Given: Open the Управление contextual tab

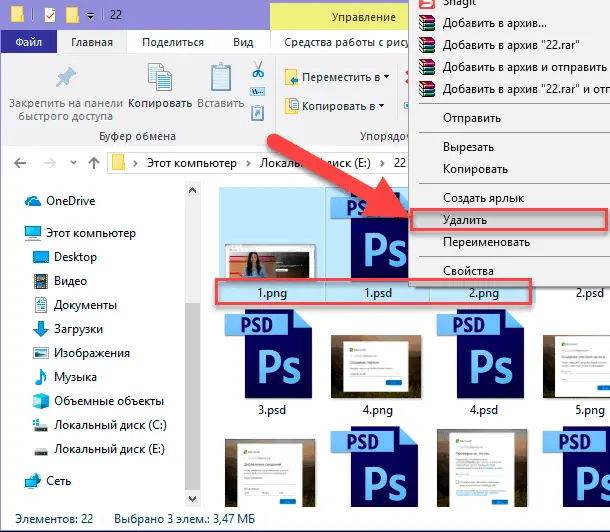Looking at the screenshot, I should click(363, 17).
